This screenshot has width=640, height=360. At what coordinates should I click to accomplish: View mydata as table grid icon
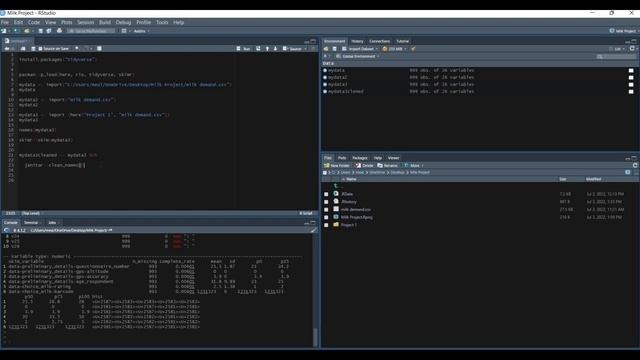pos(631,71)
